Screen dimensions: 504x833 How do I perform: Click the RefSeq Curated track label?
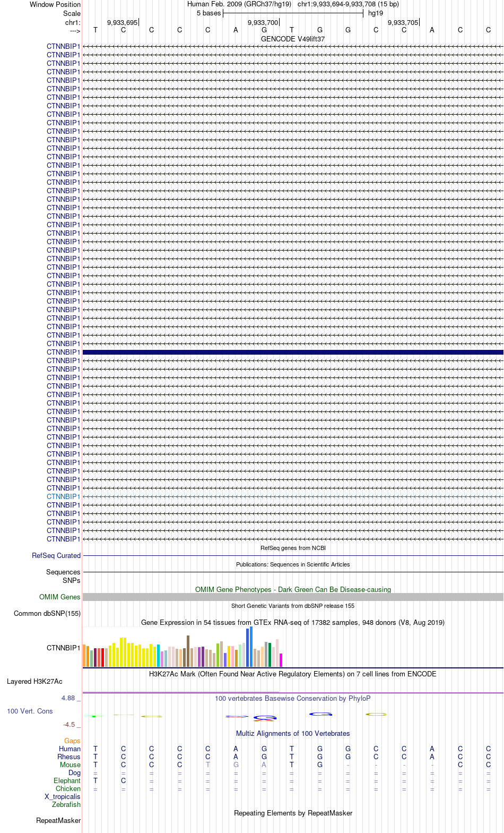(56, 555)
